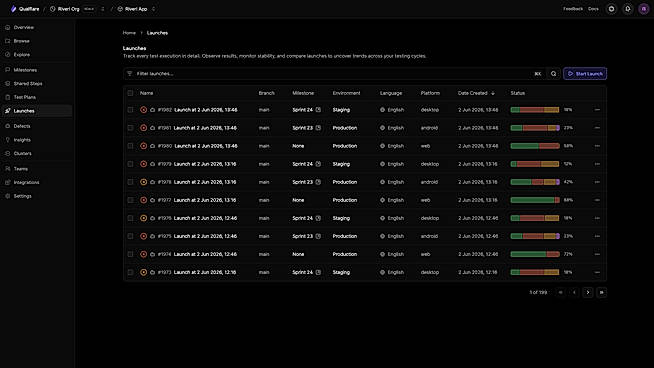
Task: Open Shared Steps in the sidebar
Action: pos(28,83)
